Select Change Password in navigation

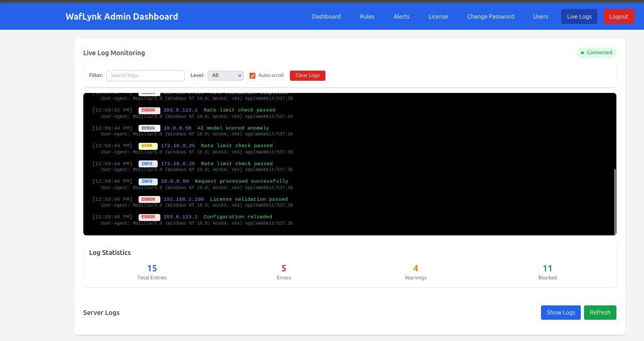tap(491, 16)
